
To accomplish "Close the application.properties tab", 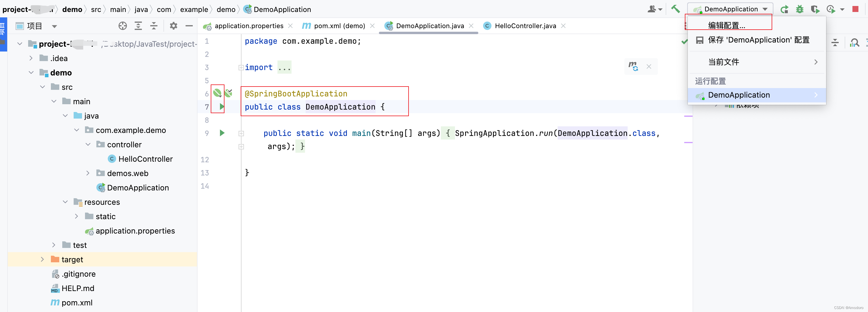I will [290, 26].
